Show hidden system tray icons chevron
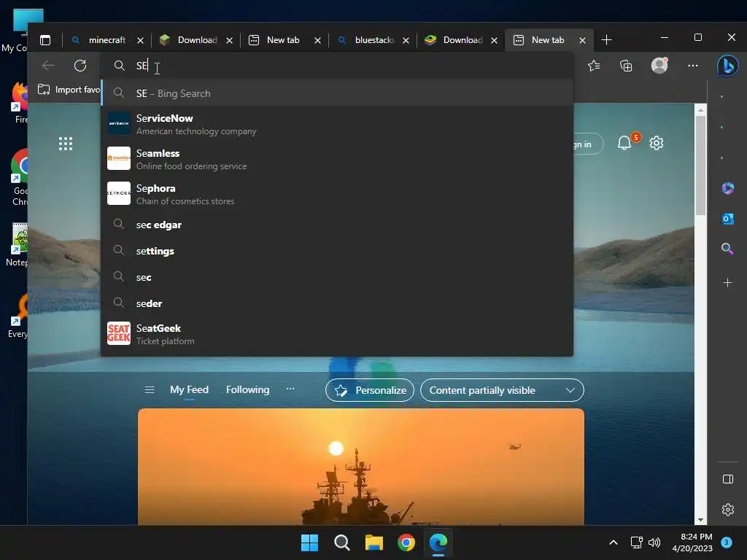The image size is (747, 560). click(614, 542)
